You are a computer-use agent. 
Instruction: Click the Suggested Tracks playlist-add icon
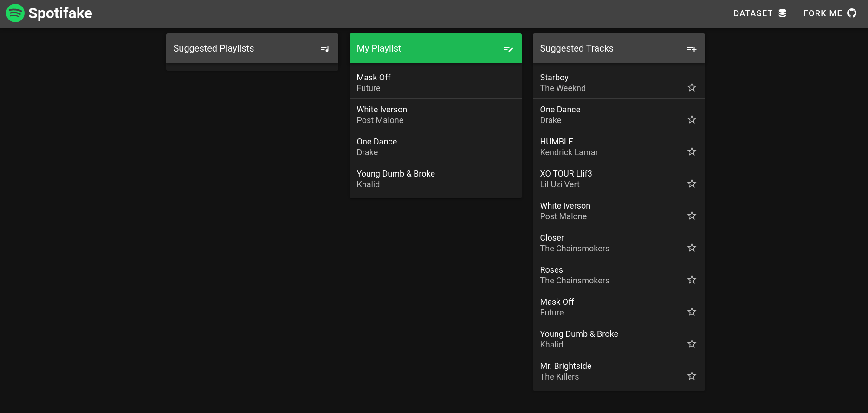point(692,48)
